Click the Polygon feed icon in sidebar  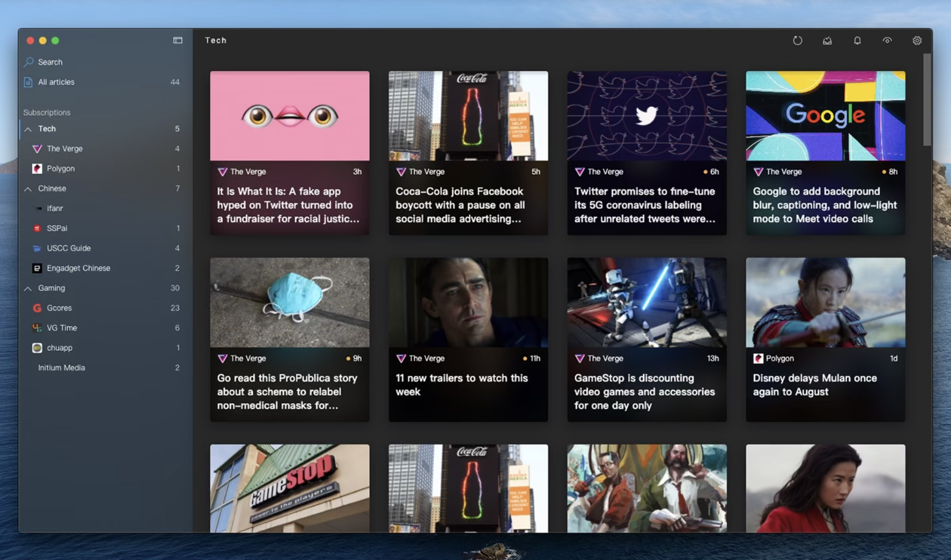pos(37,168)
